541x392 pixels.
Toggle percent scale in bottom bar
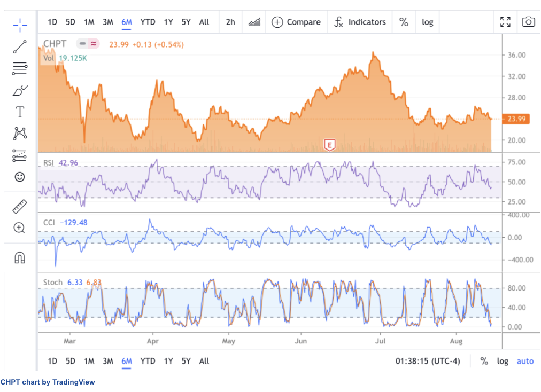(484, 362)
